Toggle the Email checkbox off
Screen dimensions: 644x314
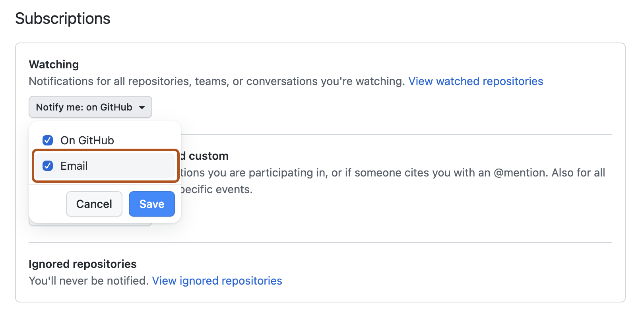point(48,166)
